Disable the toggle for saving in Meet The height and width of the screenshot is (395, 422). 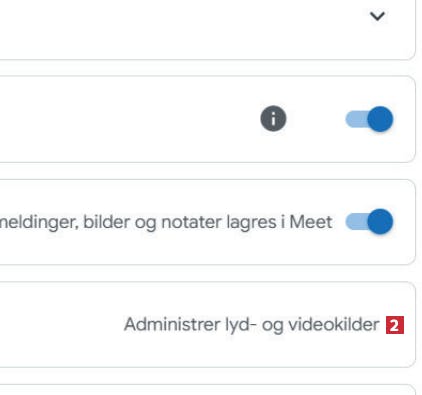click(369, 221)
